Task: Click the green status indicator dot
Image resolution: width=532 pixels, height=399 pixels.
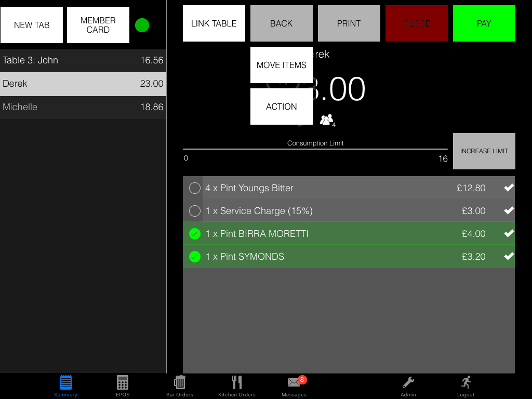Action: 142,25
